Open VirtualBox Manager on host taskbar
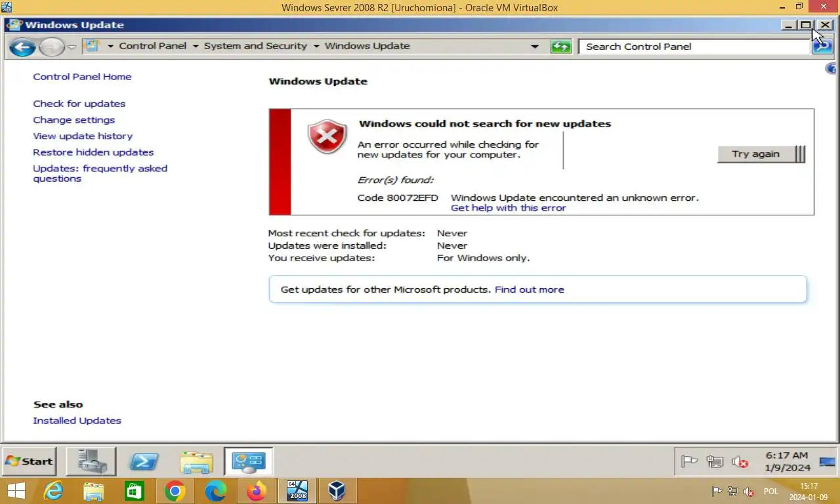Image resolution: width=840 pixels, height=504 pixels. coord(337,491)
